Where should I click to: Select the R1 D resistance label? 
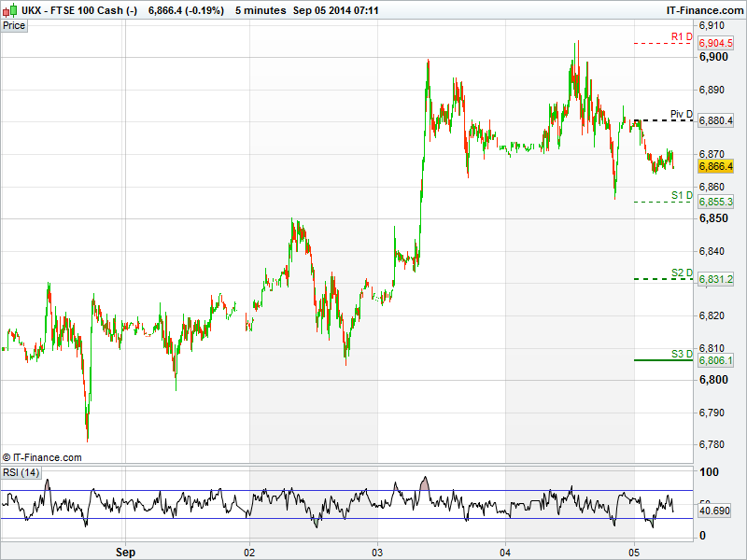(681, 37)
